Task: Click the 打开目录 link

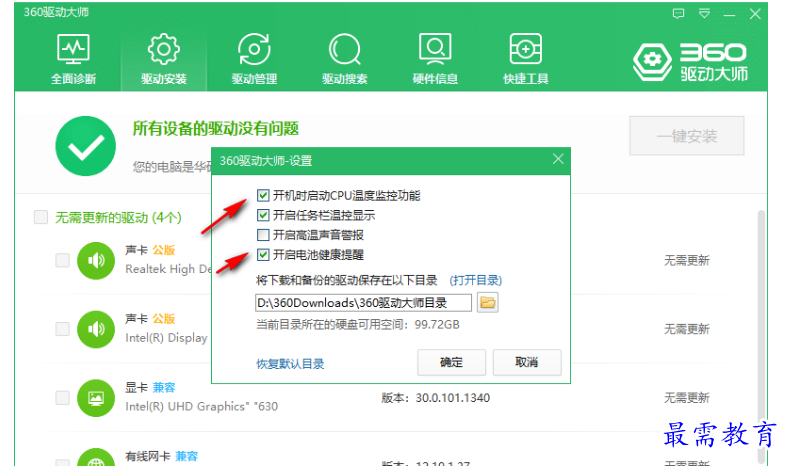Action: tap(476, 280)
